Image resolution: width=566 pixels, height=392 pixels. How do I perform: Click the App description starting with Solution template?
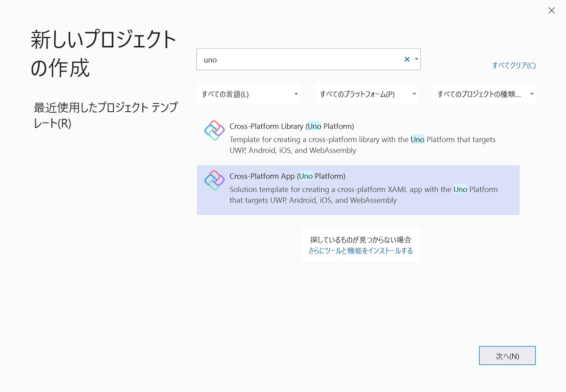pos(363,195)
